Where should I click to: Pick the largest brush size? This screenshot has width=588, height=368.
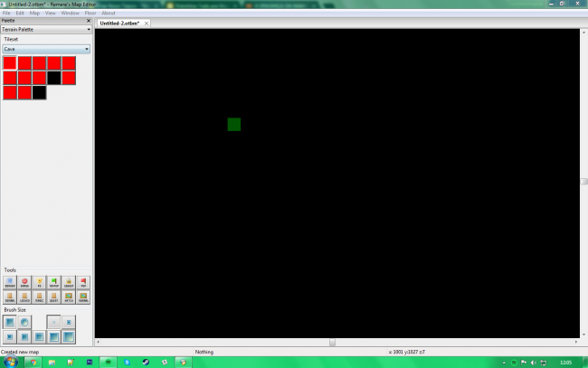[x=68, y=337]
